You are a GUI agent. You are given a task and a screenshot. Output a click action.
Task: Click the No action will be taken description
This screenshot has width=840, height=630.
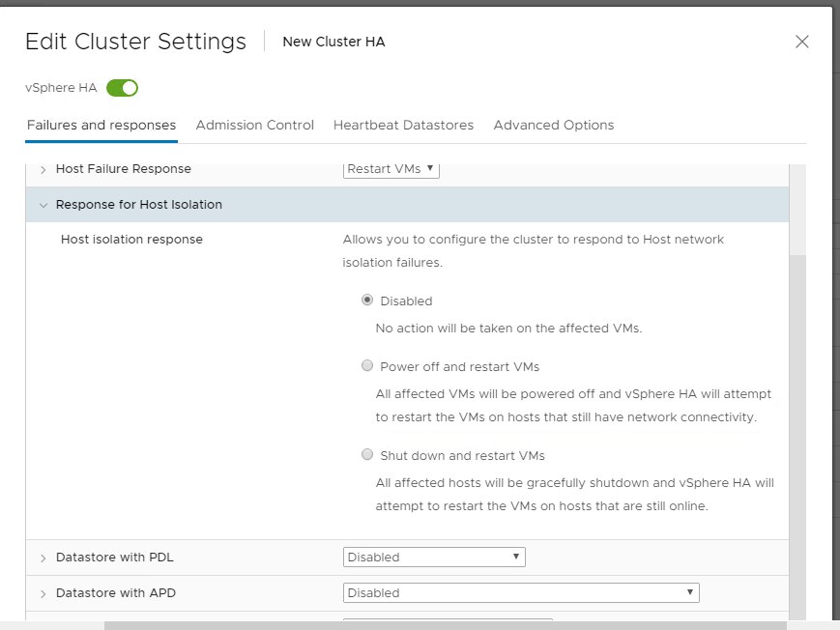pyautogui.click(x=508, y=329)
